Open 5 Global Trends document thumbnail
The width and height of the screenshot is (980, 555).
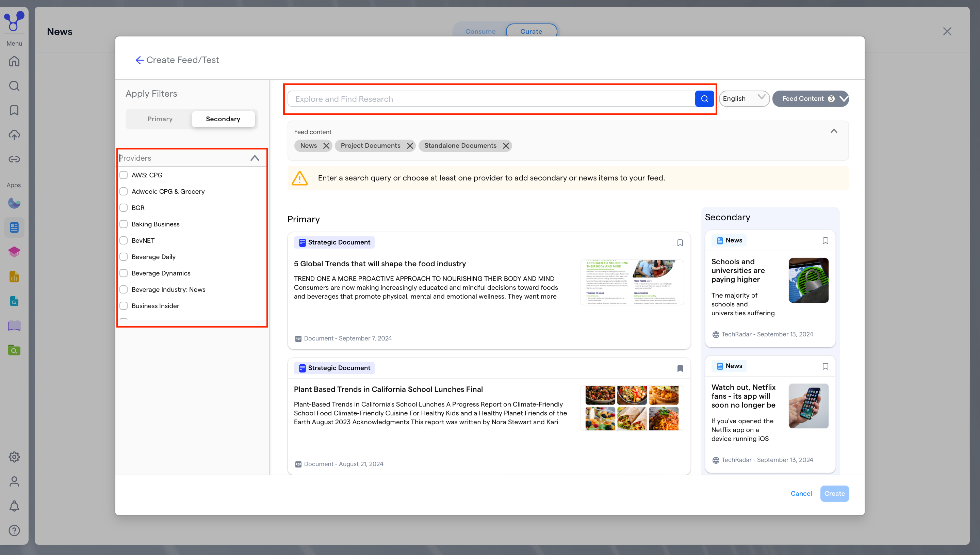632,283
